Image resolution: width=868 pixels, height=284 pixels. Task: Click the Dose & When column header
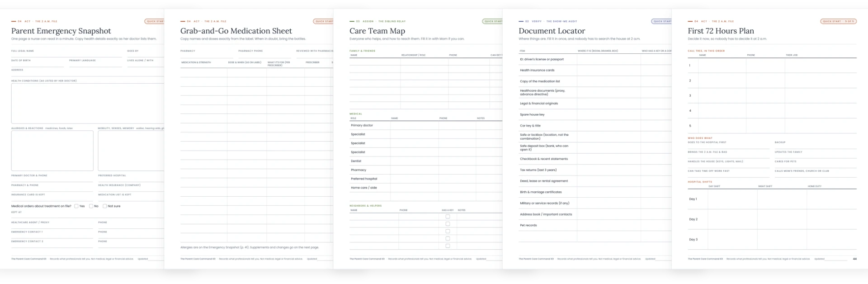tap(245, 62)
